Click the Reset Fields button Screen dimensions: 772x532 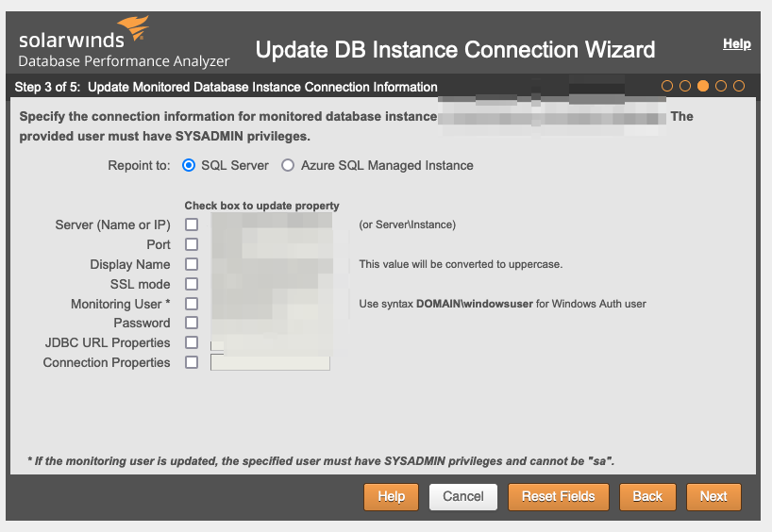pyautogui.click(x=559, y=496)
